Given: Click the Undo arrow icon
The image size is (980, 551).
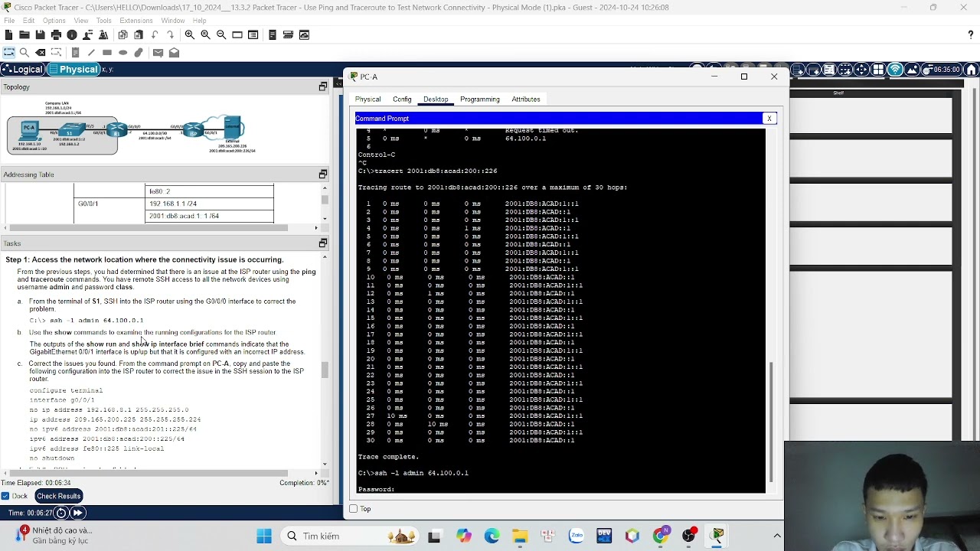Looking at the screenshot, I should point(155,35).
